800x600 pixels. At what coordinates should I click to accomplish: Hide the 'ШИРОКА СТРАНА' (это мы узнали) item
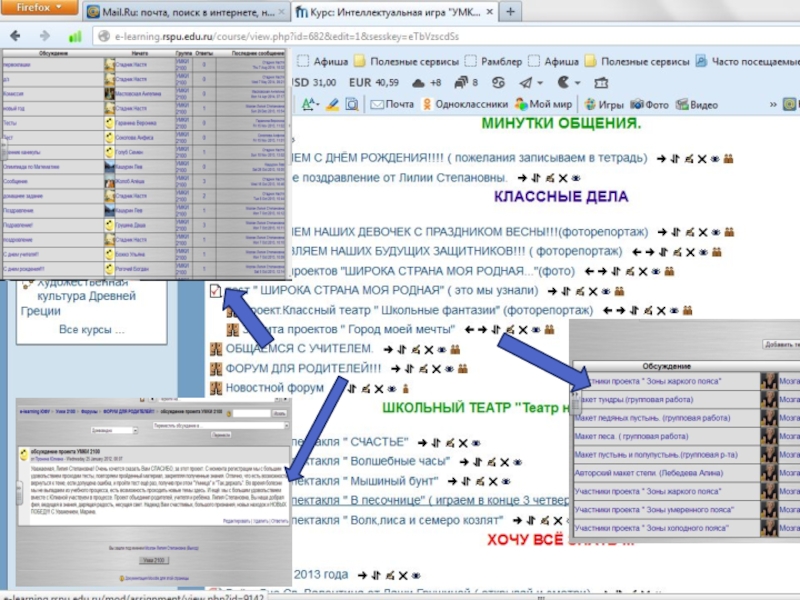click(x=606, y=292)
